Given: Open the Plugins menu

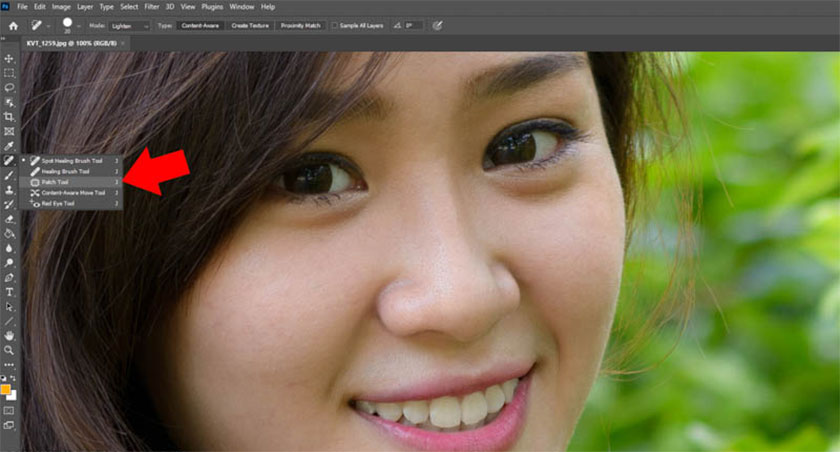Looking at the screenshot, I should pos(212,7).
